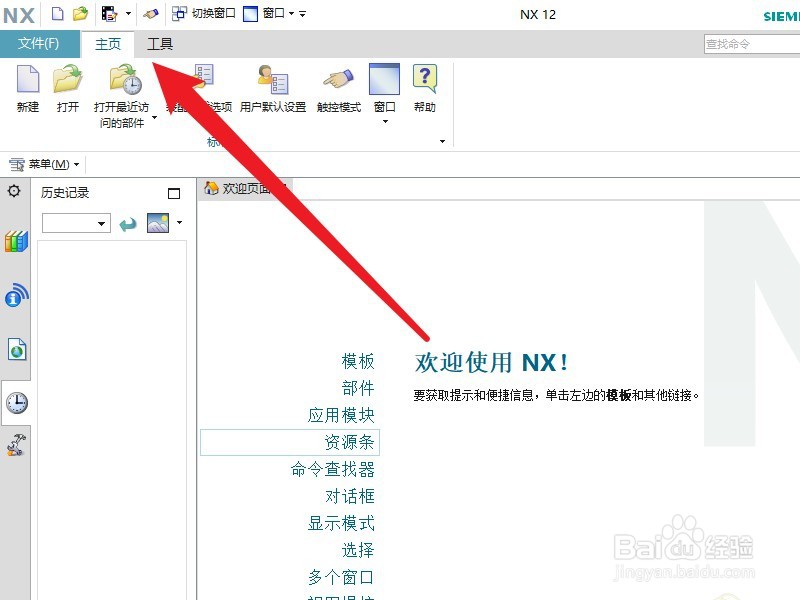Open the 部件 link

(x=358, y=388)
